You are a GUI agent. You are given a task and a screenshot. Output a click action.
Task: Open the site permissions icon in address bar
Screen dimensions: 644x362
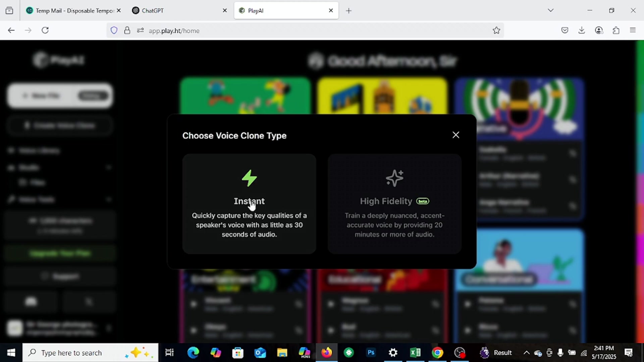[x=140, y=31]
